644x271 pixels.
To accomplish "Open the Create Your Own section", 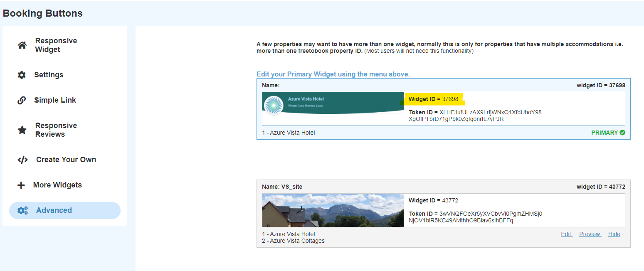I will (66, 160).
